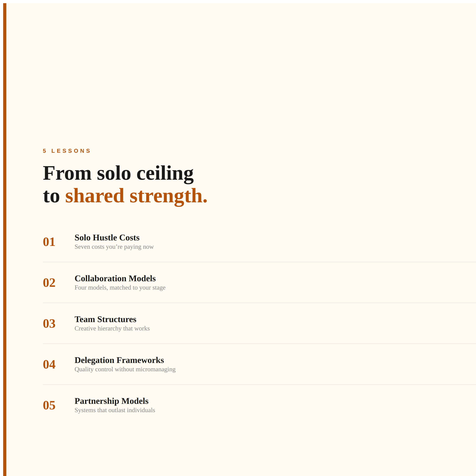The height and width of the screenshot is (476, 476).
Task: Click "Quality control without micromanaging" subtitle
Action: pos(125,369)
